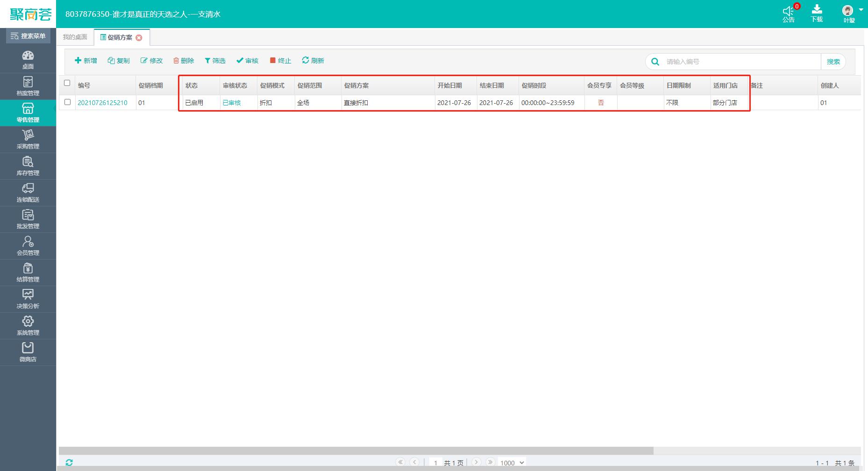Click 终止 stop button
Screen dimensions: 868x471
coord(280,61)
